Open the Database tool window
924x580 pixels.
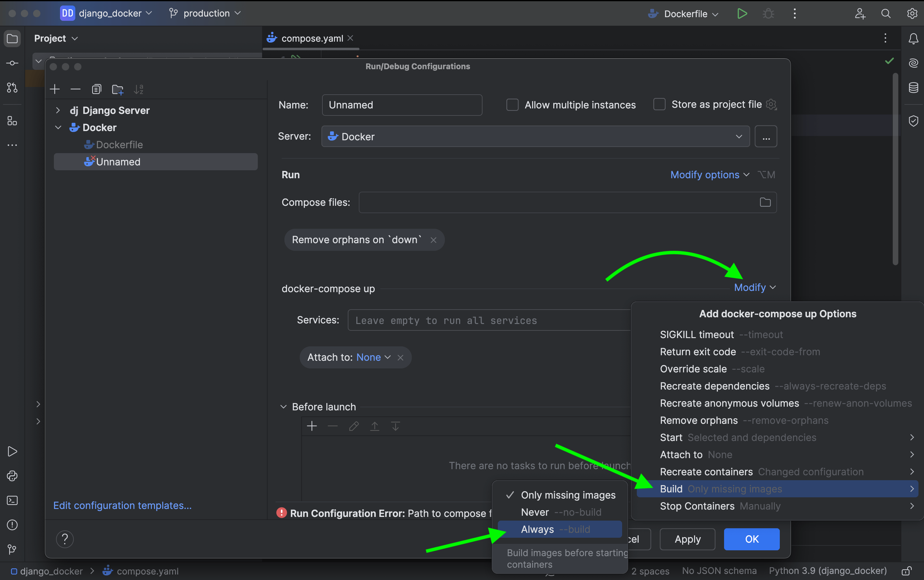913,88
